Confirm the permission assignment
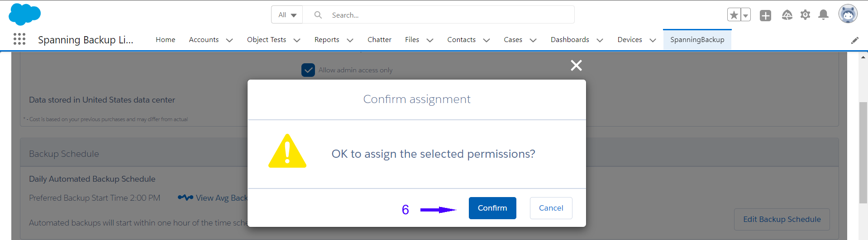Screen dimensions: 868x240 coord(492,208)
